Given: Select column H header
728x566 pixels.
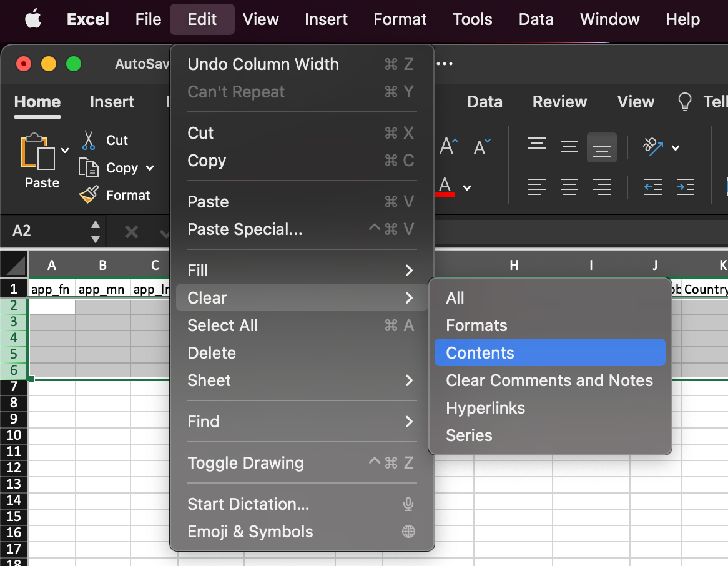Looking at the screenshot, I should [x=513, y=266].
